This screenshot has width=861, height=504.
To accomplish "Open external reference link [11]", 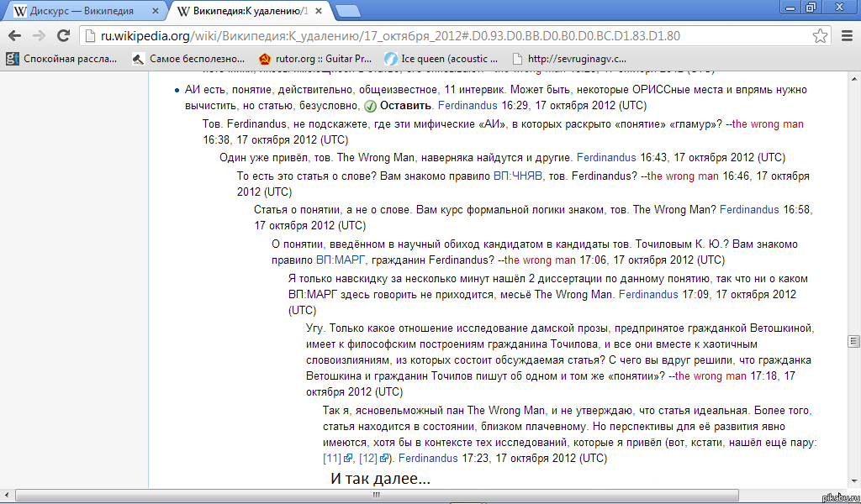I will (332, 459).
